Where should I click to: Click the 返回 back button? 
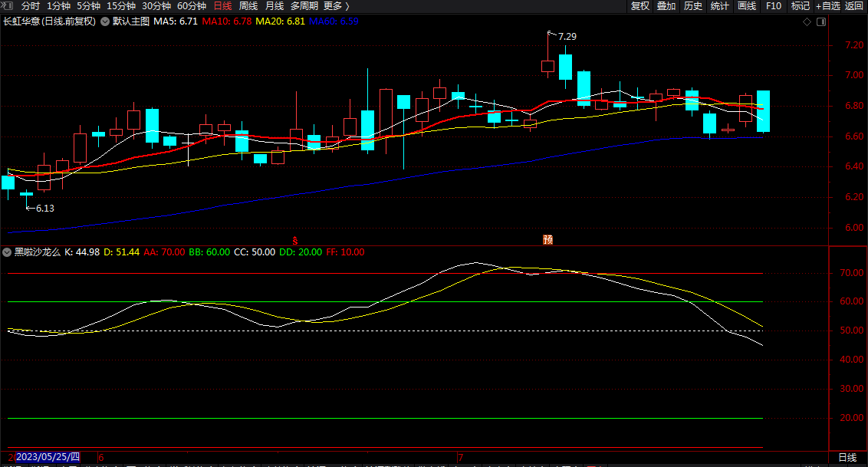coord(854,5)
